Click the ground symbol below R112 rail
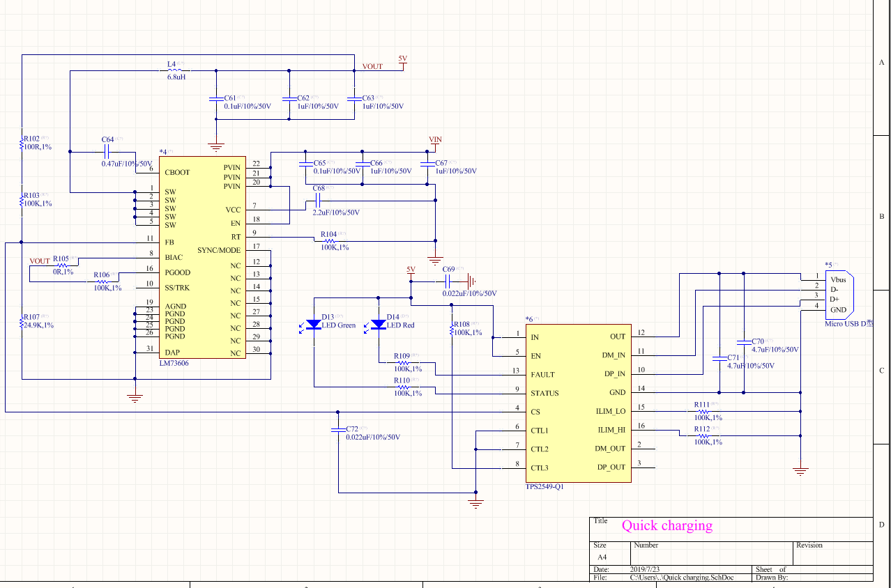 [800, 472]
